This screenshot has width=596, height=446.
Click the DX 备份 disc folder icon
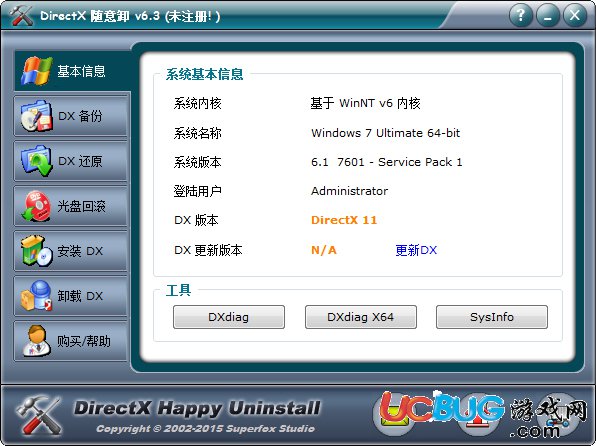[36, 116]
